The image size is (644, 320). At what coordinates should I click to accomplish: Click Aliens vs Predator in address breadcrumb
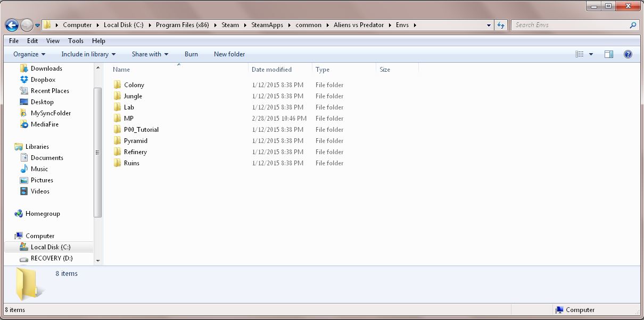tap(359, 25)
